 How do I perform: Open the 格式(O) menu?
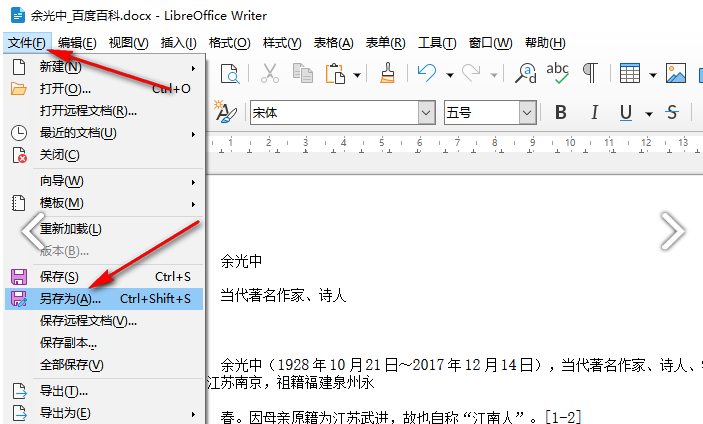230,43
